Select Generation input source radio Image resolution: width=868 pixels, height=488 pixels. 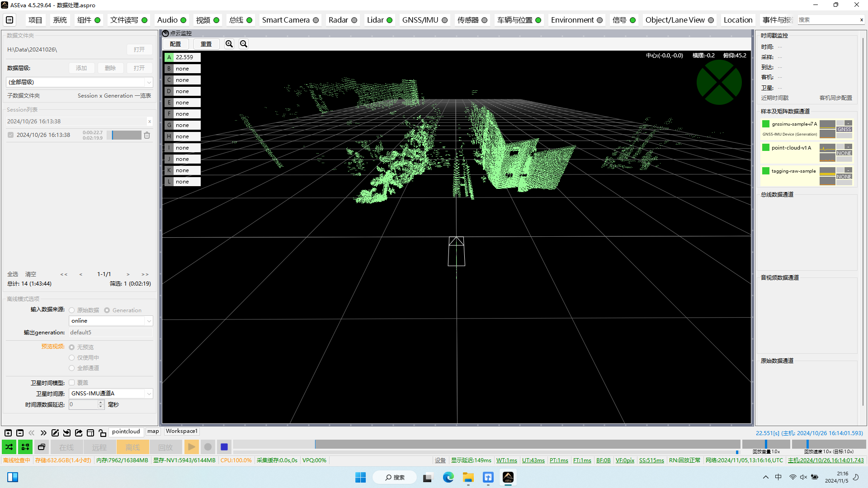tap(107, 310)
